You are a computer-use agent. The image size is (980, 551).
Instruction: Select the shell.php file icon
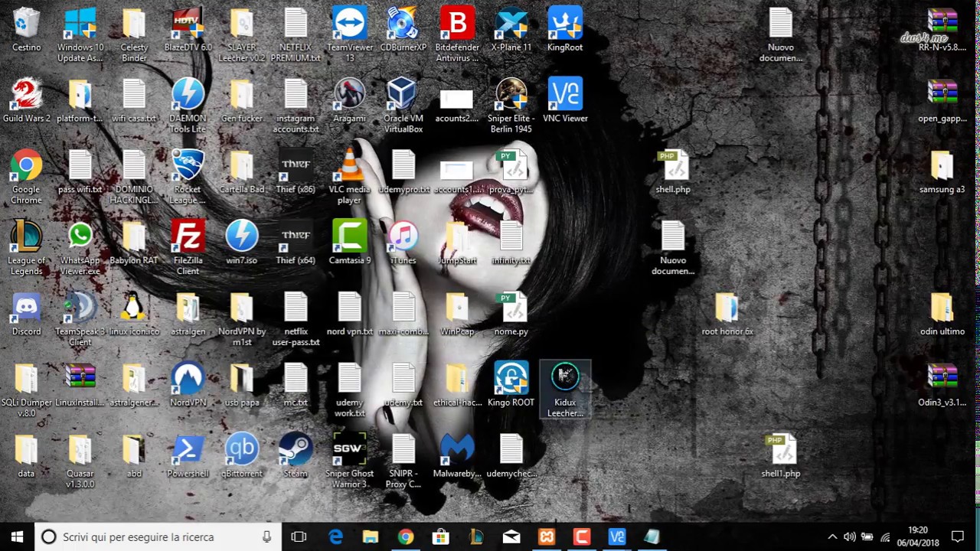click(x=673, y=171)
